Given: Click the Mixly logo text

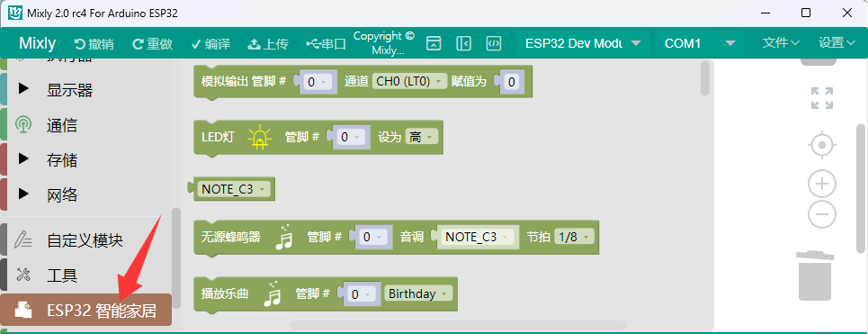Looking at the screenshot, I should tap(37, 43).
